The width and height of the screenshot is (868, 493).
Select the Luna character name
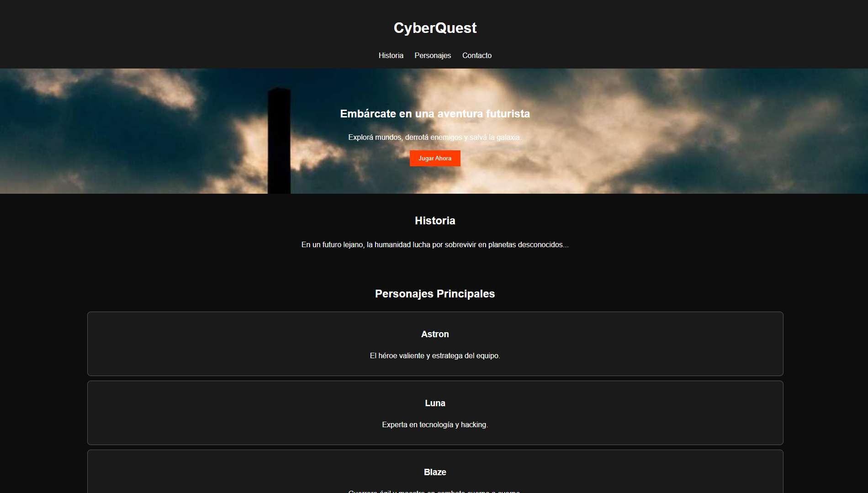435,403
